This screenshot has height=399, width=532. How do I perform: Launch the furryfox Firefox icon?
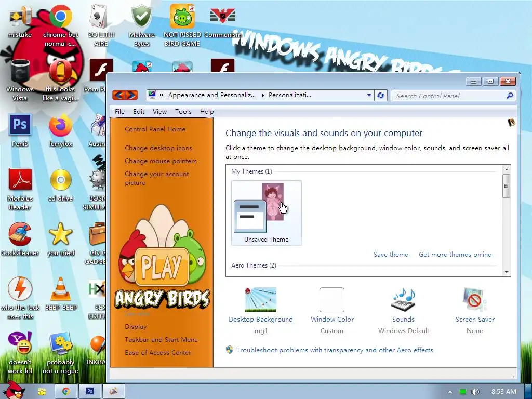click(60, 130)
